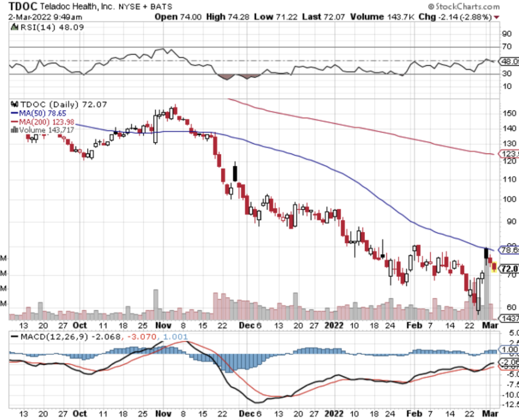Click the 48.09 RSI value tag on right axis

point(510,62)
